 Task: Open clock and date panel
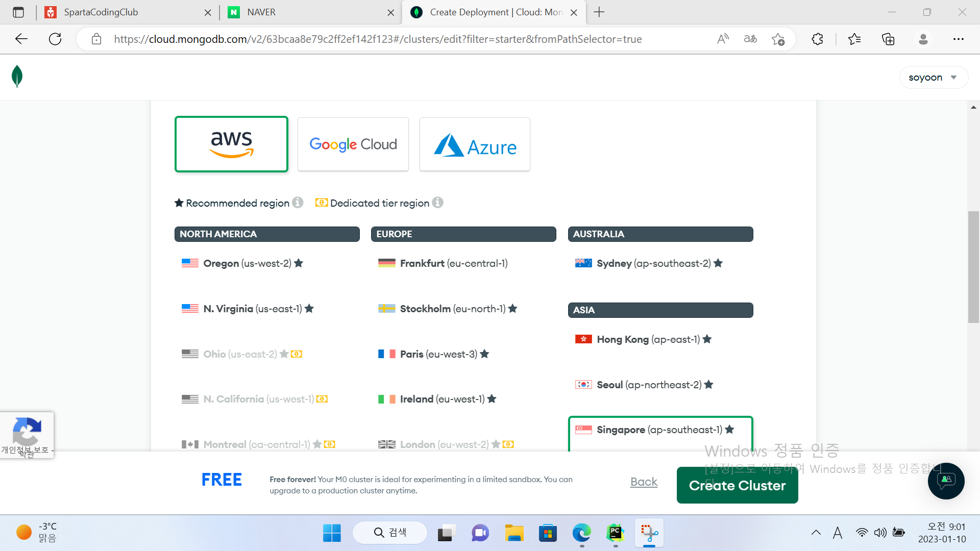[942, 533]
